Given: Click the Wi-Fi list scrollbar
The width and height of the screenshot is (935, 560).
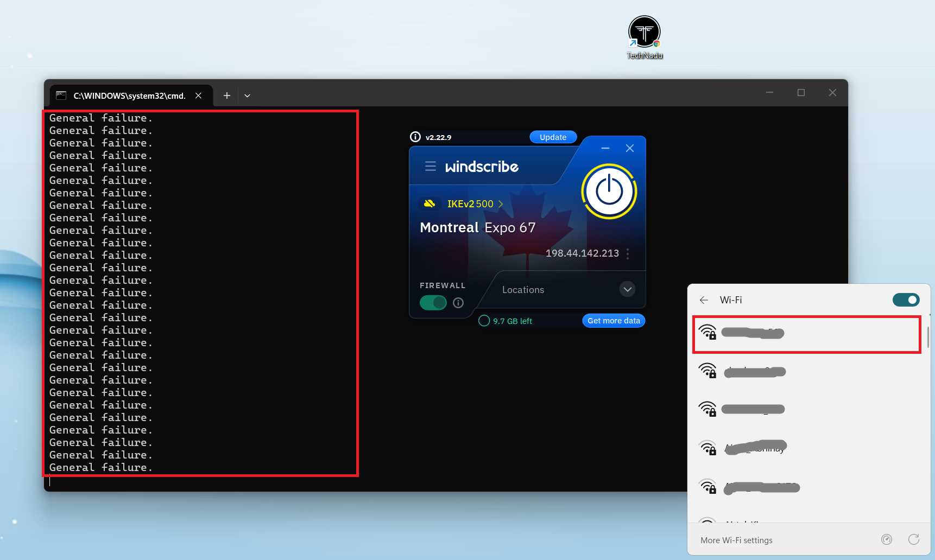Looking at the screenshot, I should (x=928, y=337).
